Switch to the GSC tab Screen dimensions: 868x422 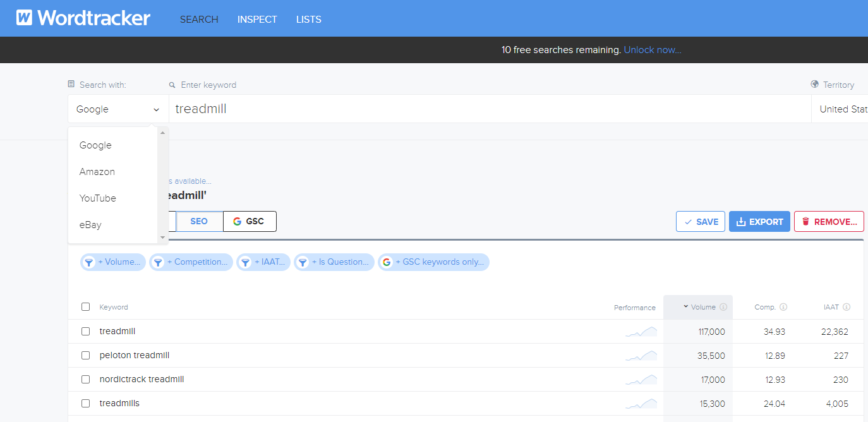[250, 222]
